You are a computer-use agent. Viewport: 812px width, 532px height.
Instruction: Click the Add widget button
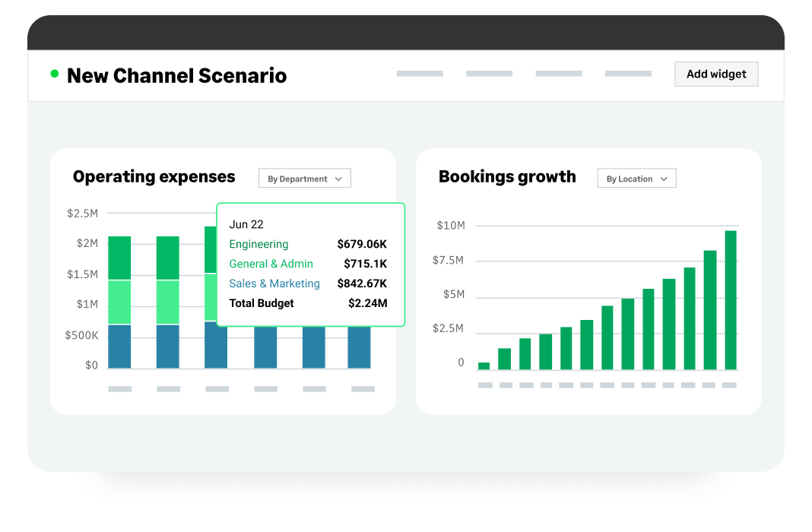pos(715,74)
